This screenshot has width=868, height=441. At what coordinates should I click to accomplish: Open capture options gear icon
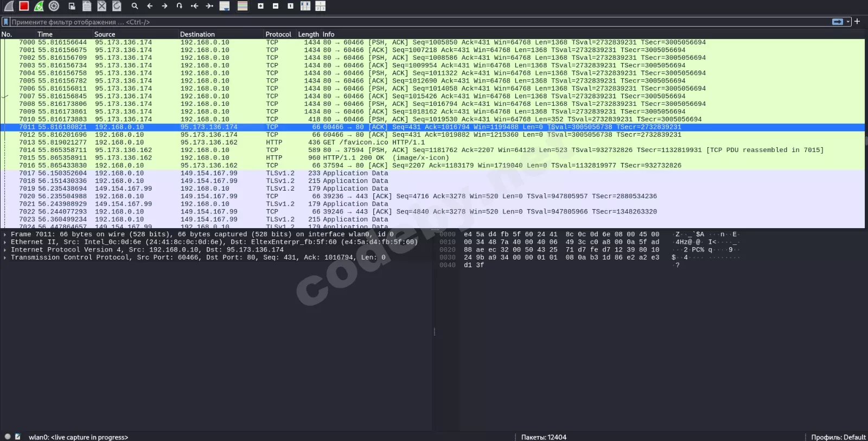54,6
